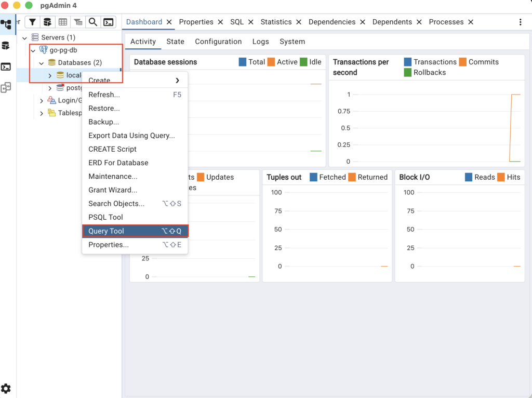Open the Query Tool toolbar icon
The image size is (532, 398).
click(47, 22)
